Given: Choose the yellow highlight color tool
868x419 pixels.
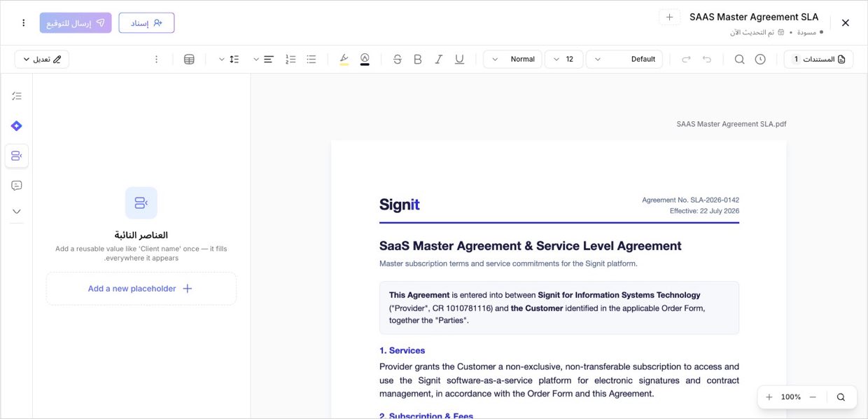Looking at the screenshot, I should [344, 60].
